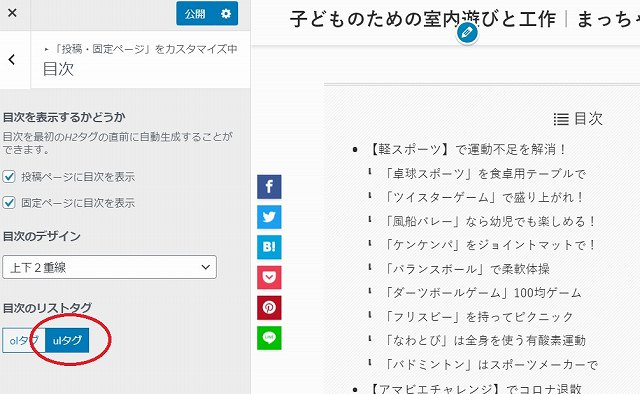Share via the green LINE icon
This screenshot has width=640, height=394.
click(269, 338)
